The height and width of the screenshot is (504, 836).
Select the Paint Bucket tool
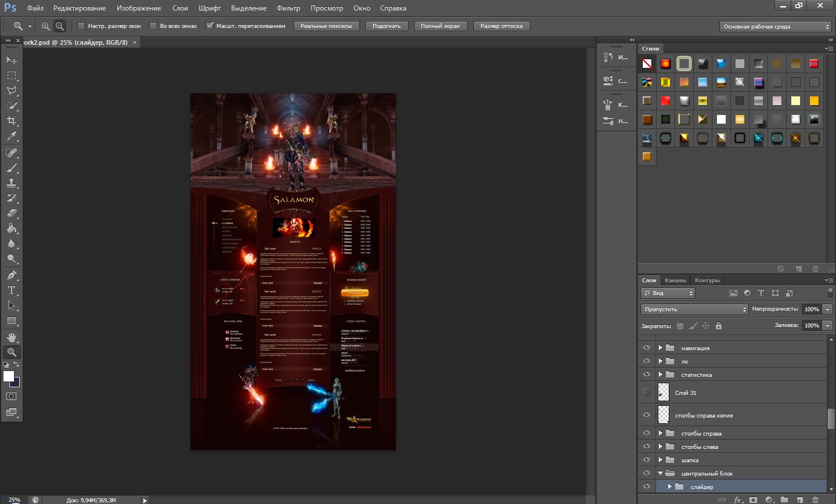click(x=12, y=228)
